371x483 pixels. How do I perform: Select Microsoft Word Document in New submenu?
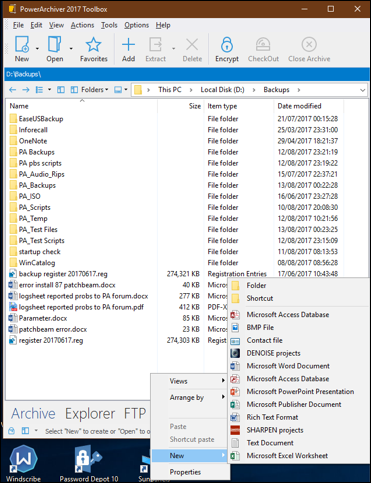coord(288,366)
